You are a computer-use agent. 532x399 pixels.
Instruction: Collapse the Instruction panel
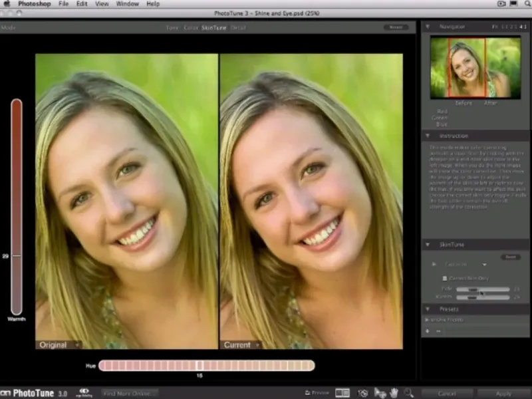428,135
